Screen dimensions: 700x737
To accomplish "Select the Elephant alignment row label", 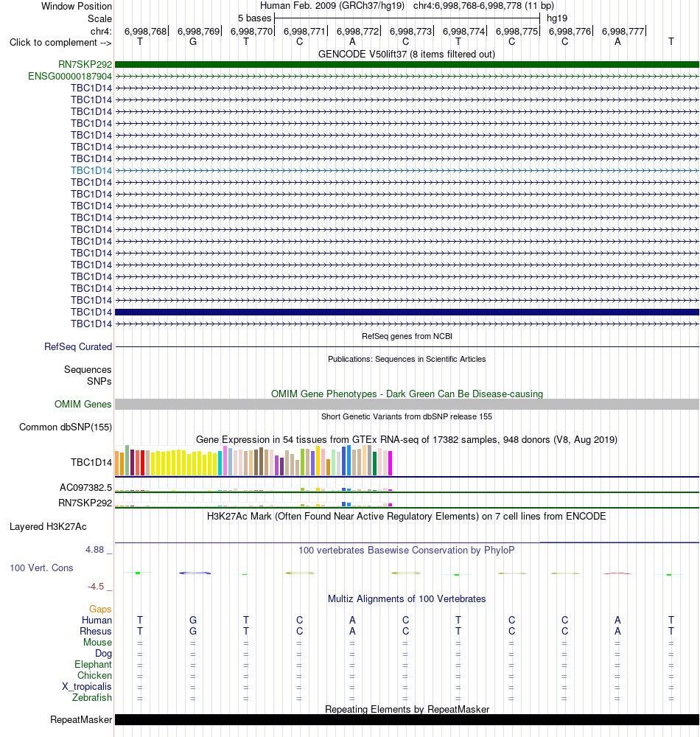I will point(93,664).
